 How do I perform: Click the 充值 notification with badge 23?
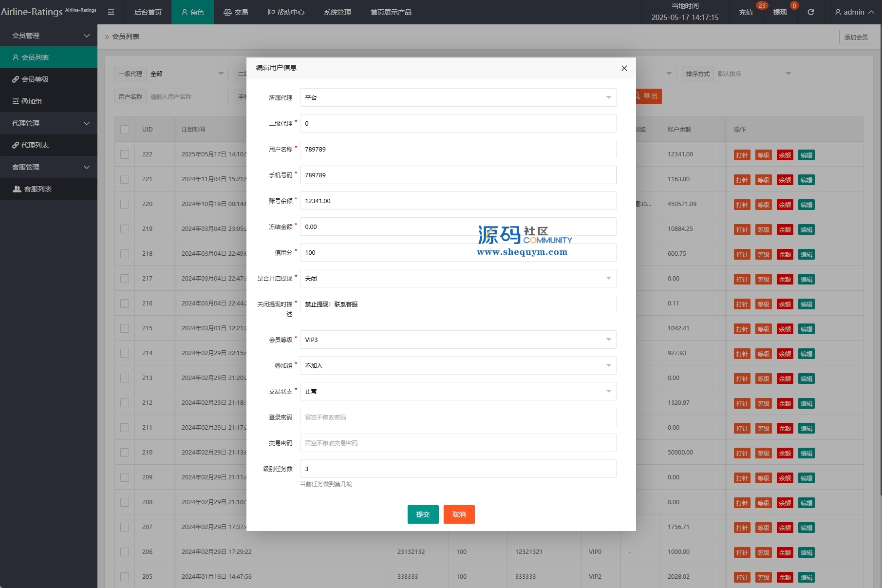[x=746, y=12]
